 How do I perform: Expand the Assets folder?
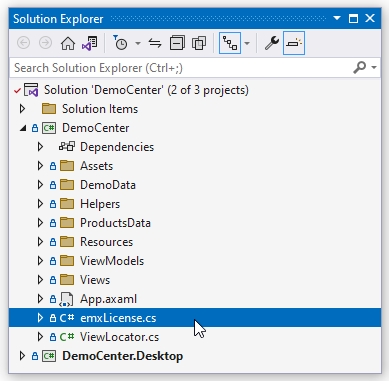(x=40, y=166)
